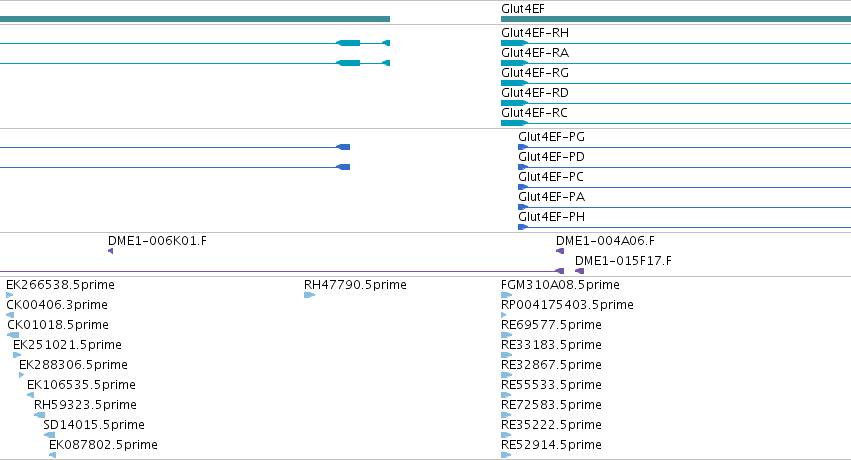
Task: Click the RH59323.5prime blue arrow glyph
Action: [39, 416]
